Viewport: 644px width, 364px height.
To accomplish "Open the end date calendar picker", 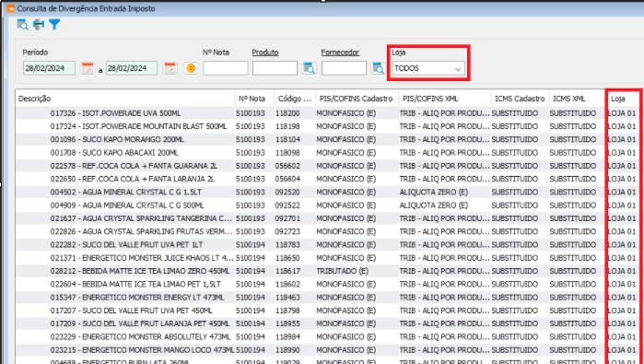I will pyautogui.click(x=170, y=68).
